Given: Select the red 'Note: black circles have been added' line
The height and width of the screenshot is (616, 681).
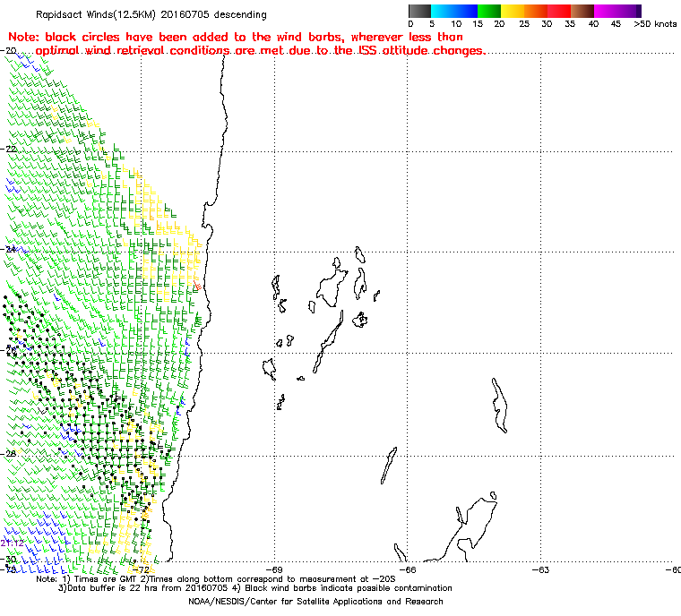Looking at the screenshot, I should (x=236, y=37).
